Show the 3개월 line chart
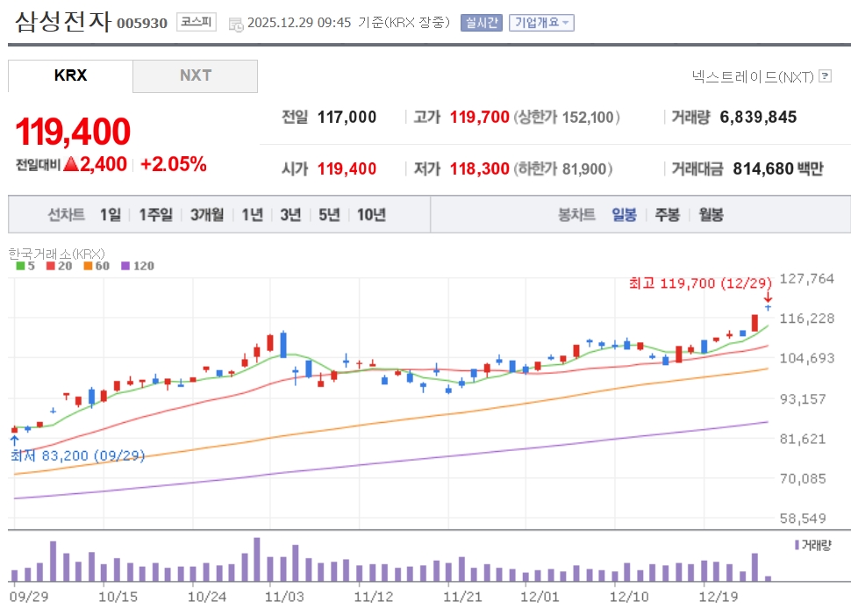The image size is (851, 616). click(x=207, y=215)
